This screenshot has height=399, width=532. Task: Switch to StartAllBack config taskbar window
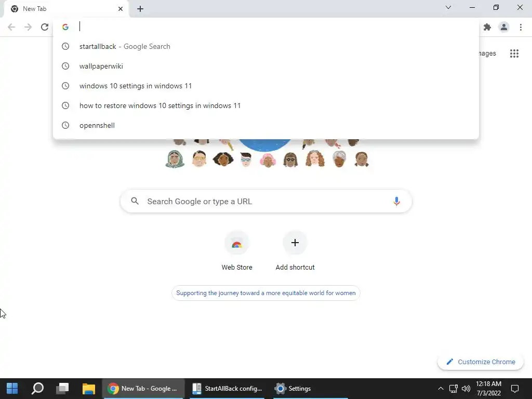coord(227,389)
